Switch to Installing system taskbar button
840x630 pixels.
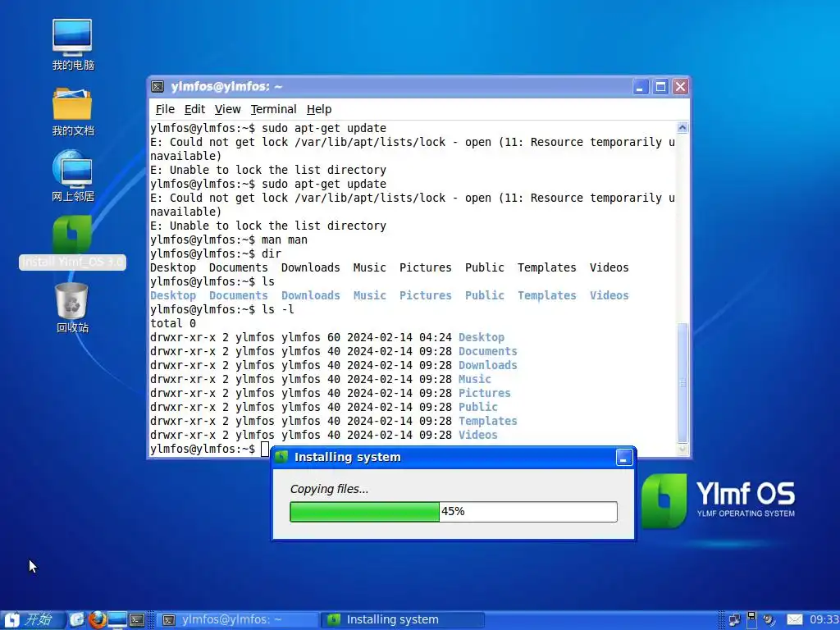(x=403, y=620)
